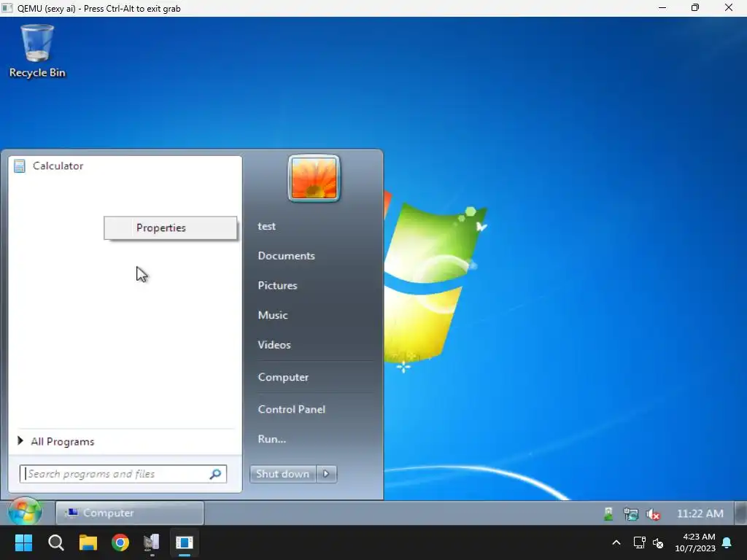Open the Recycle Bin desktop icon

click(37, 52)
